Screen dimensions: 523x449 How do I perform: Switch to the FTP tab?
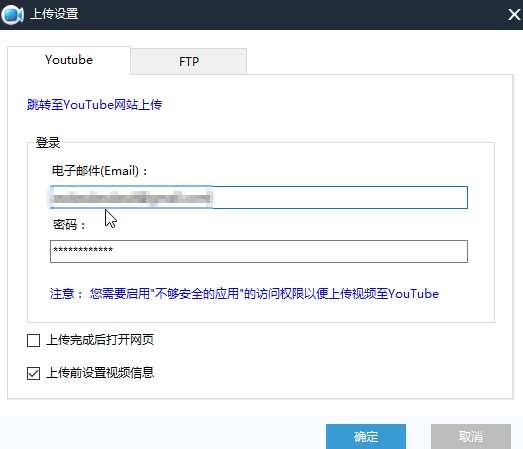point(189,61)
